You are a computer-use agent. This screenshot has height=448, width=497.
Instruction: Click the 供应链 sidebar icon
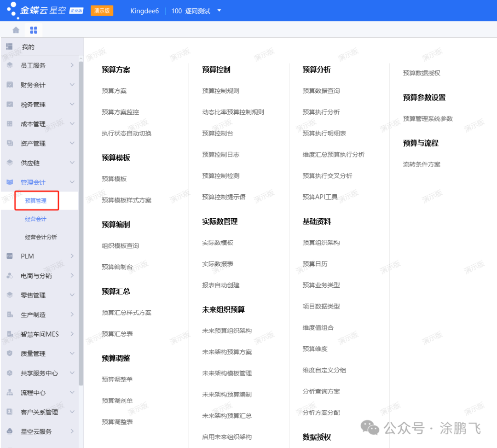(10, 163)
